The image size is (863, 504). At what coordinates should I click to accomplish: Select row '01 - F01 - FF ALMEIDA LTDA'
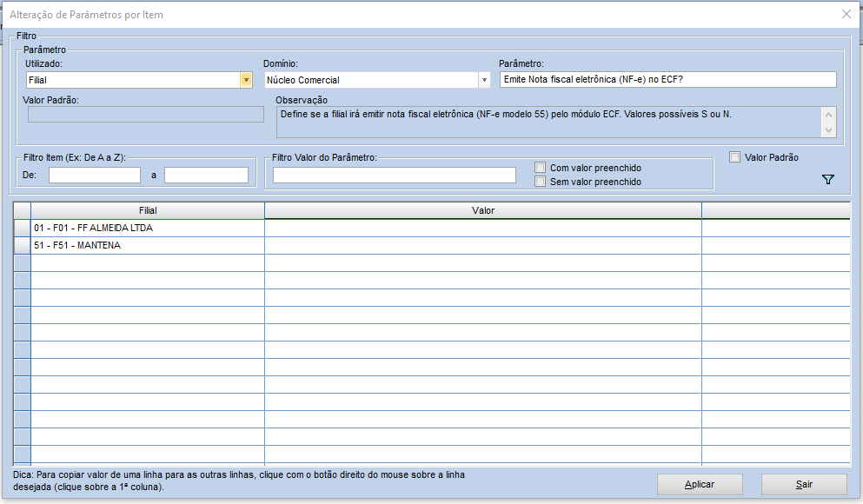[x=147, y=228]
